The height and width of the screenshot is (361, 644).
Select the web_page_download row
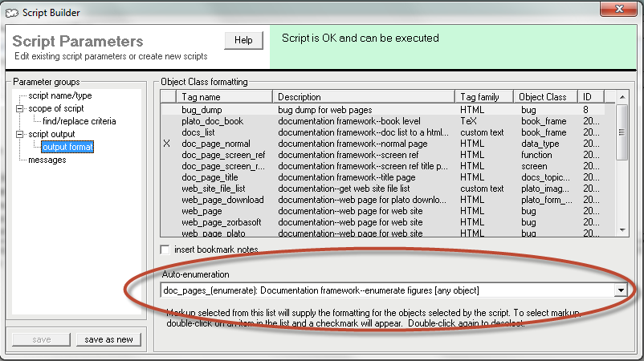pyautogui.click(x=222, y=199)
